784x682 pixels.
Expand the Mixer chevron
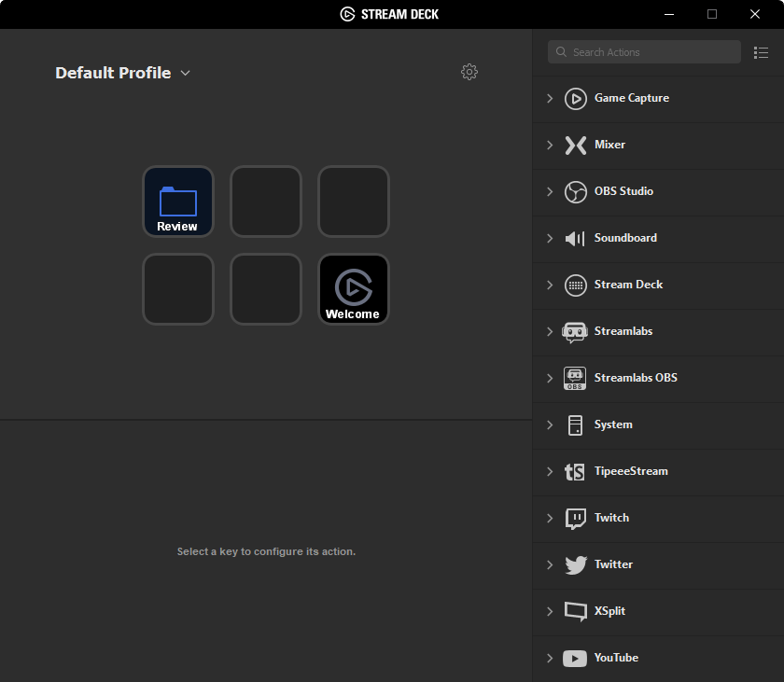(x=550, y=145)
